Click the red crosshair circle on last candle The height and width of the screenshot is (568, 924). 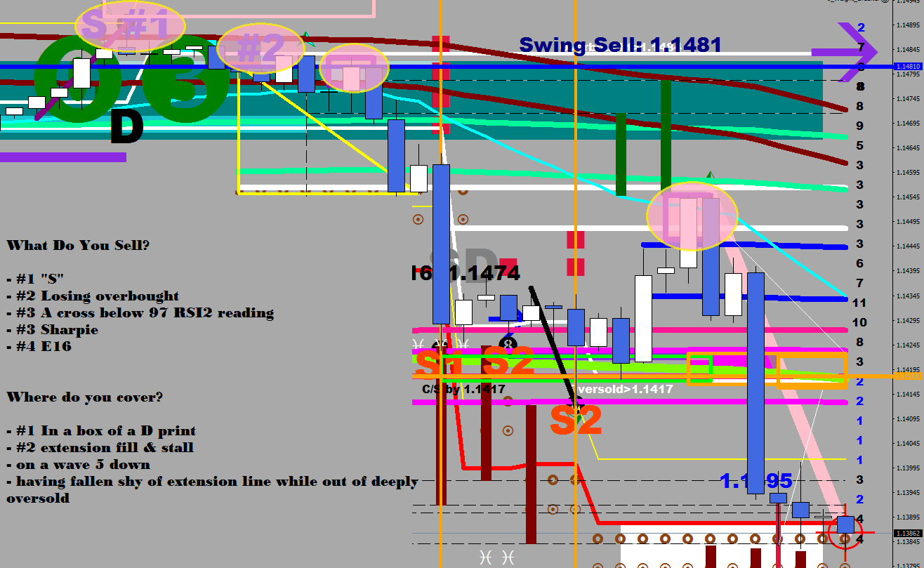pyautogui.click(x=845, y=531)
